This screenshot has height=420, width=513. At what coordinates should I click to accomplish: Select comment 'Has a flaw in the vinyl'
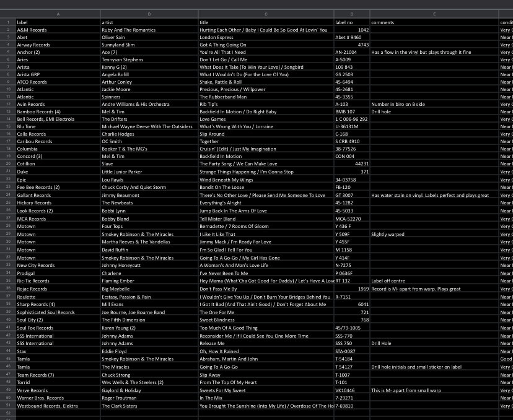pyautogui.click(x=434, y=52)
